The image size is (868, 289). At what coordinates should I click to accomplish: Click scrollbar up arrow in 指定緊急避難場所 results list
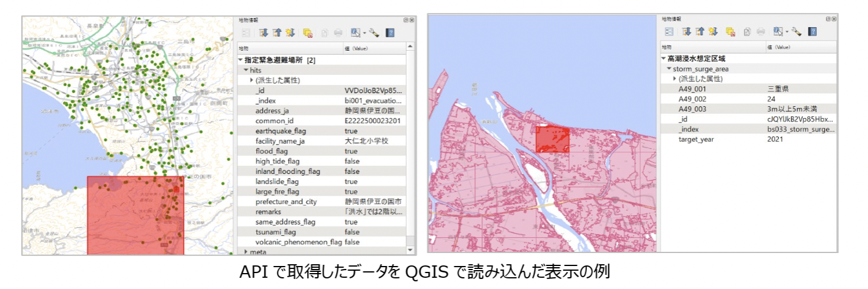click(410, 47)
